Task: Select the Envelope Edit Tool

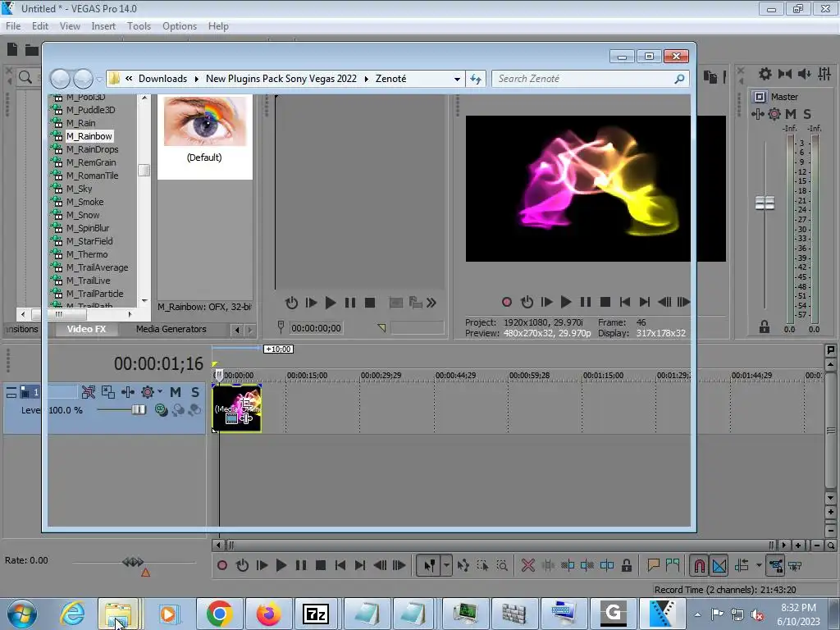Action: (463, 565)
